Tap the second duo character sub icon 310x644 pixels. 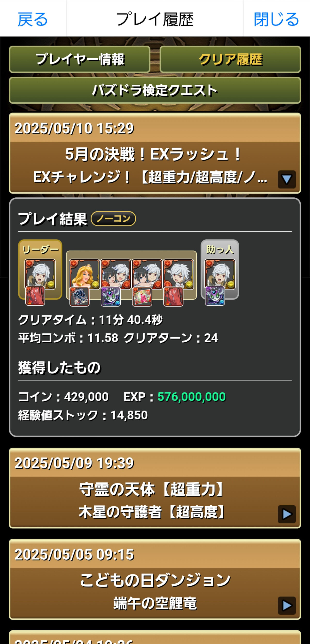[116, 274]
